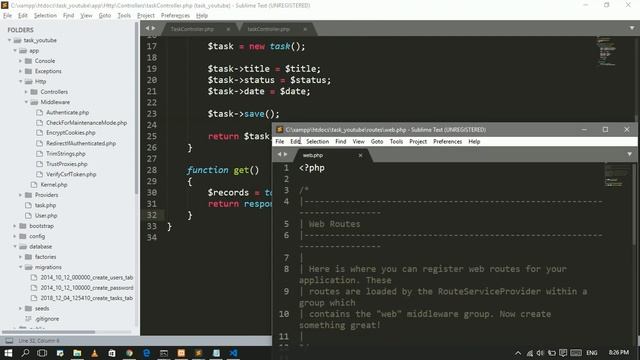Go to previous tab in web.php window

(x=280, y=154)
